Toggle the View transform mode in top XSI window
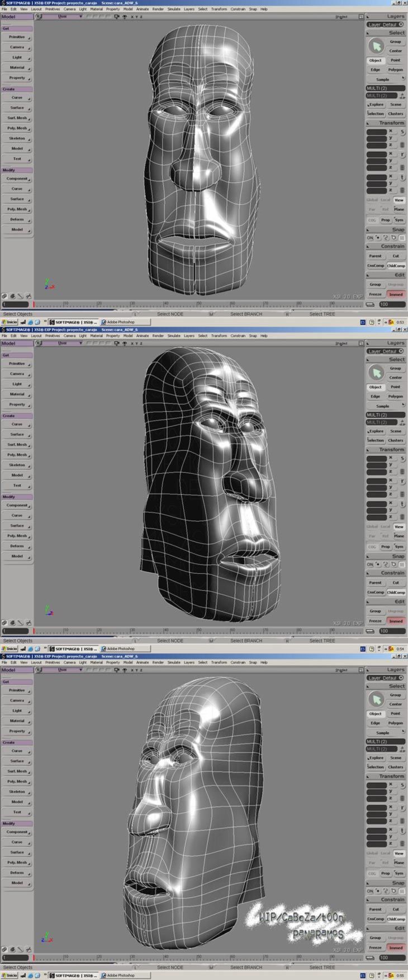Viewport: 408px width, 980px height. [398, 200]
